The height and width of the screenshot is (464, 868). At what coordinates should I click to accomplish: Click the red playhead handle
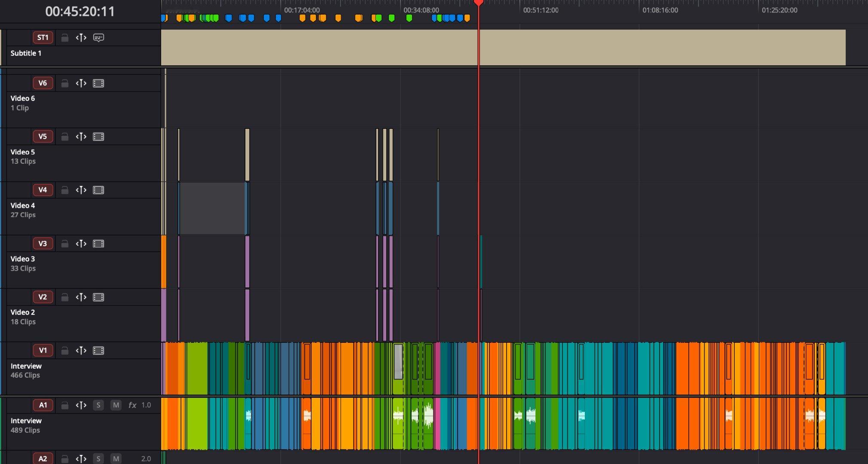tap(478, 3)
